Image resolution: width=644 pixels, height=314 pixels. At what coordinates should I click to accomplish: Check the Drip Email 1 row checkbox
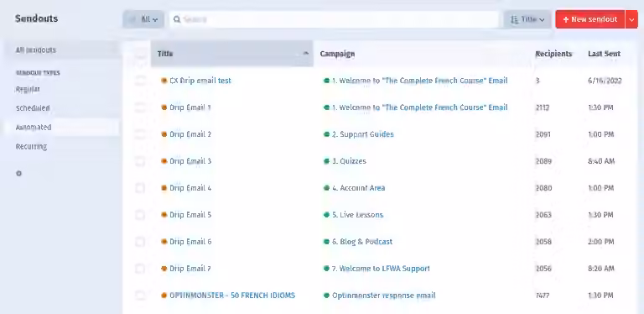[140, 107]
